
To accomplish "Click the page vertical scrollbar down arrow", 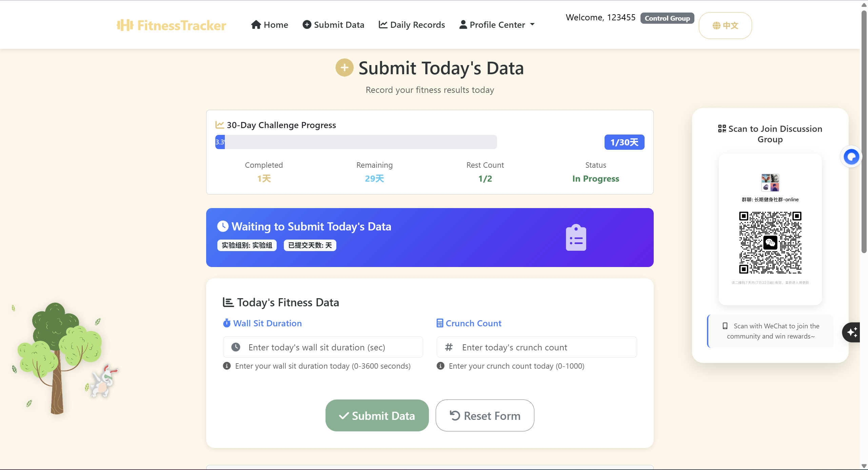I will click(x=864, y=466).
